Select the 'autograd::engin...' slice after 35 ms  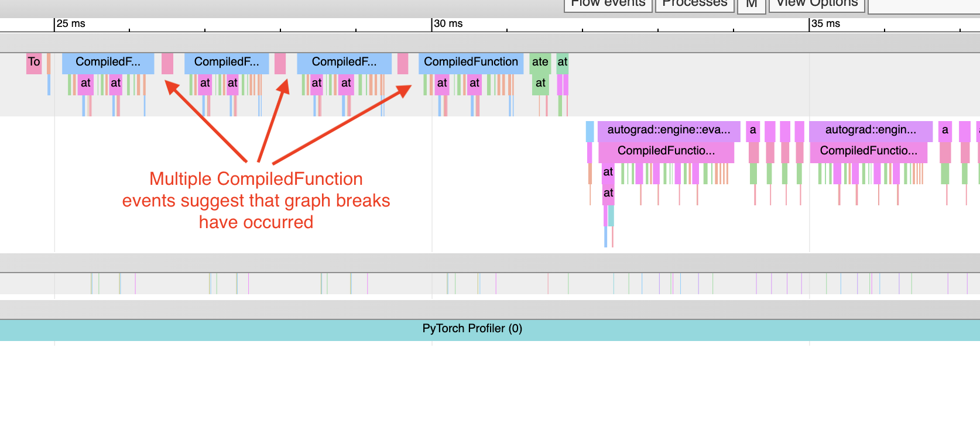[x=870, y=130]
